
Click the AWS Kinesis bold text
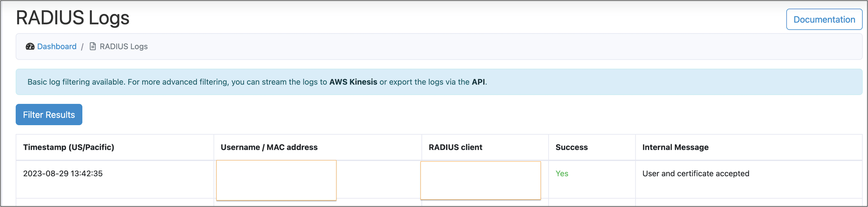(x=353, y=82)
